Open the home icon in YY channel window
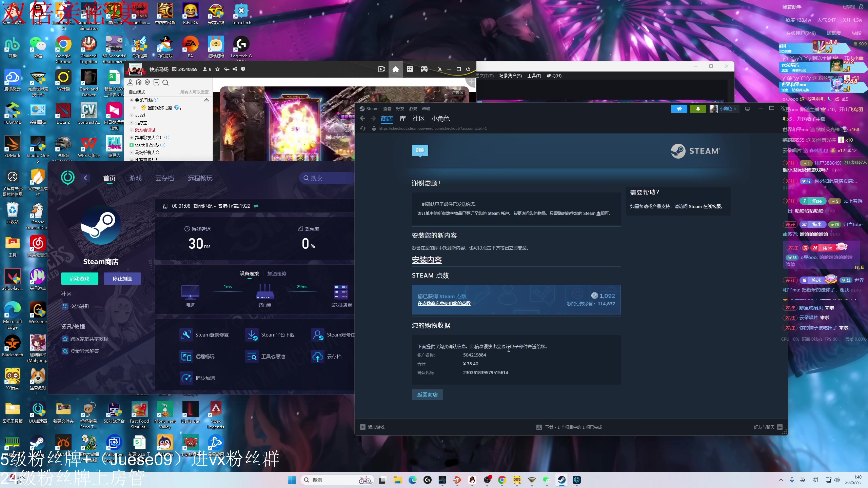This screenshot has width=868, height=488. pyautogui.click(x=395, y=69)
